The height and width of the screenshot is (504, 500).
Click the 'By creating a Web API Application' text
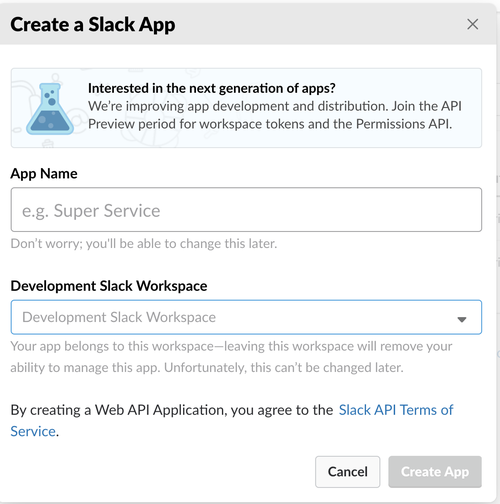(172, 410)
